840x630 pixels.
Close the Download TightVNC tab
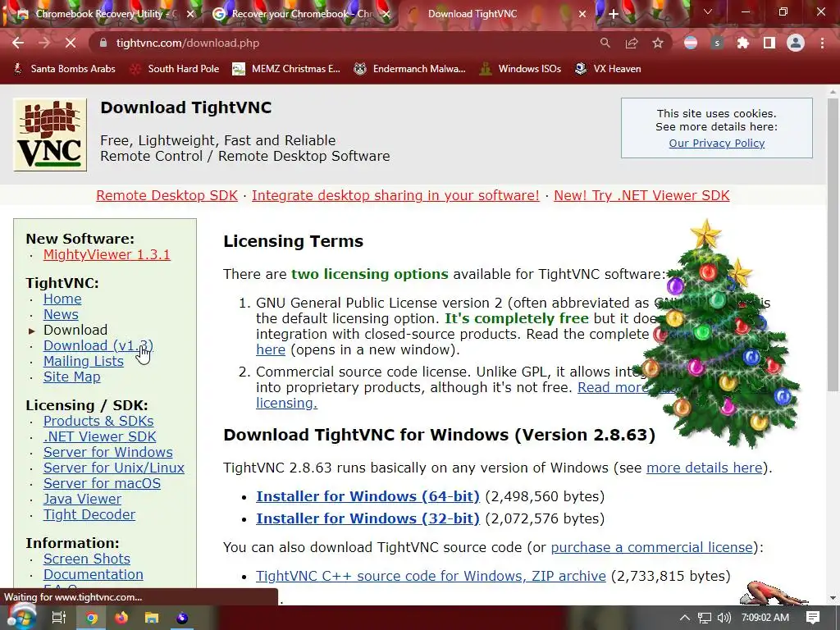[582, 15]
